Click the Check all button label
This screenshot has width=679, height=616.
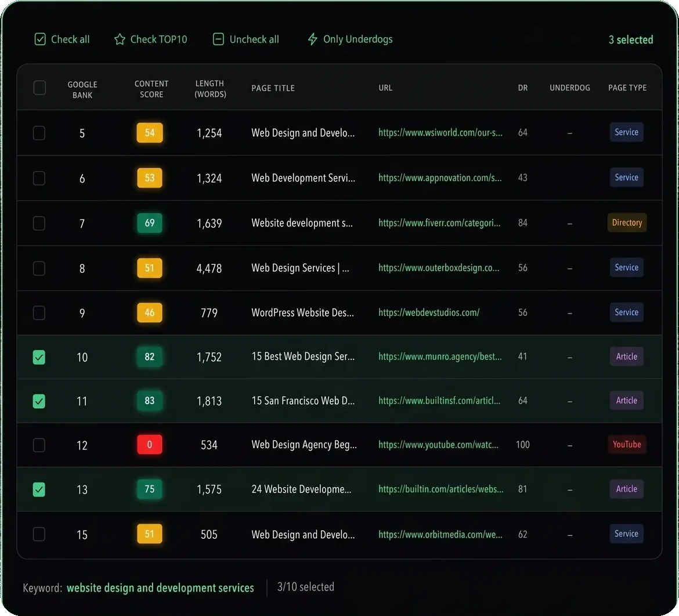(70, 39)
